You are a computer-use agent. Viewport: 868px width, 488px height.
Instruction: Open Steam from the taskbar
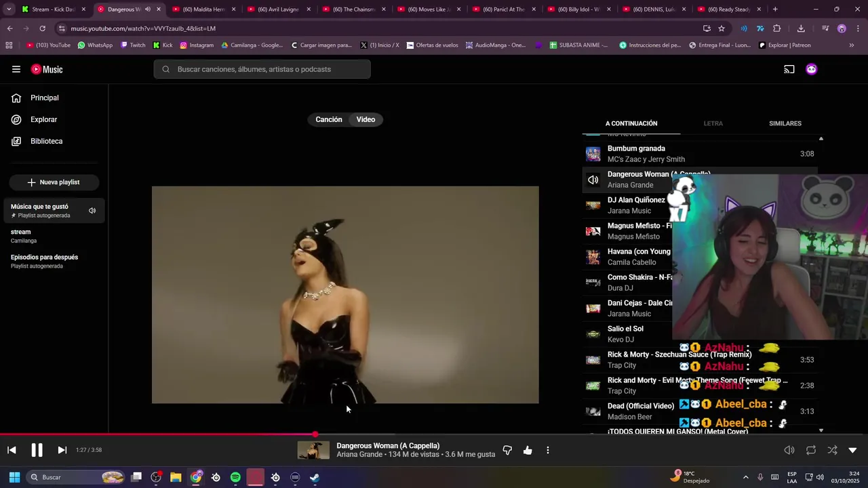315,477
